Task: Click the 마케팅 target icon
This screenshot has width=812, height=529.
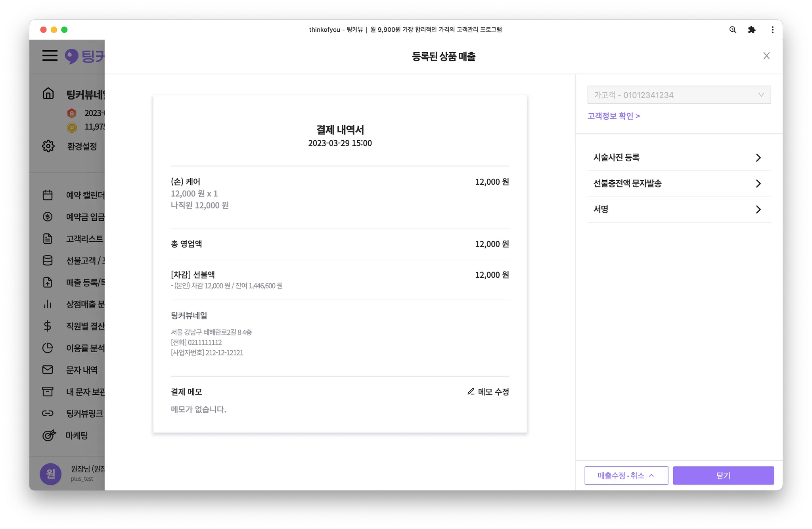Action: click(49, 435)
